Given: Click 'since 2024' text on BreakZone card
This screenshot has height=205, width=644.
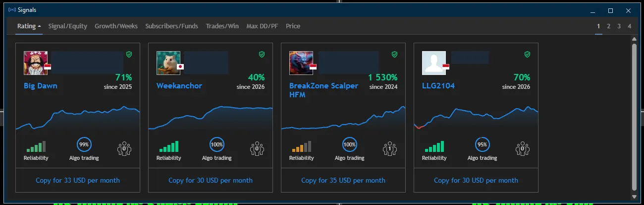Looking at the screenshot, I should (x=383, y=87).
